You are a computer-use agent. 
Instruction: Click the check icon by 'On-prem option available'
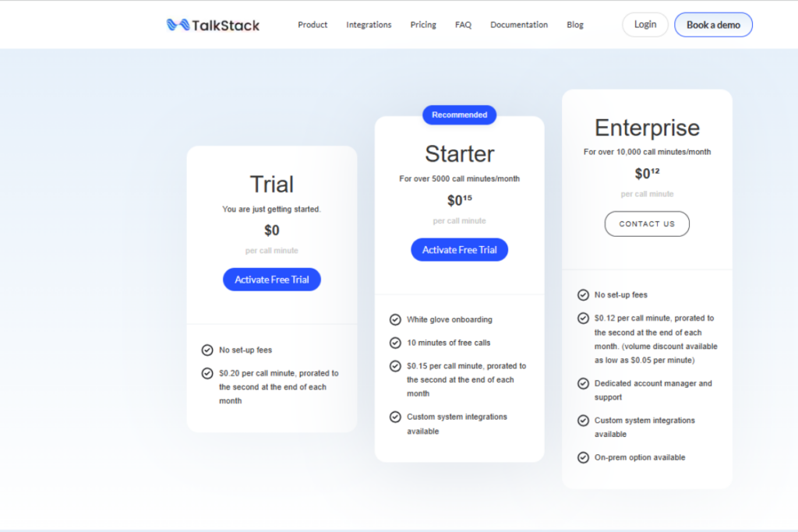pyautogui.click(x=583, y=458)
